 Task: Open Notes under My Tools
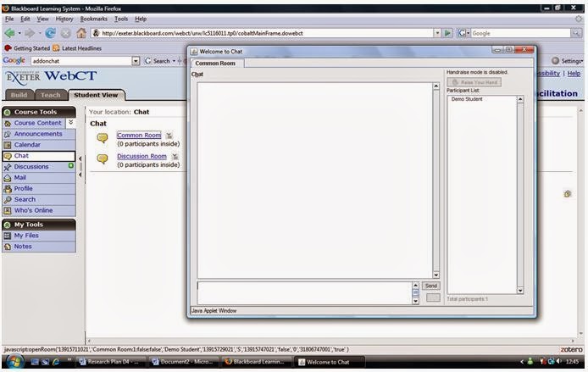pyautogui.click(x=23, y=246)
